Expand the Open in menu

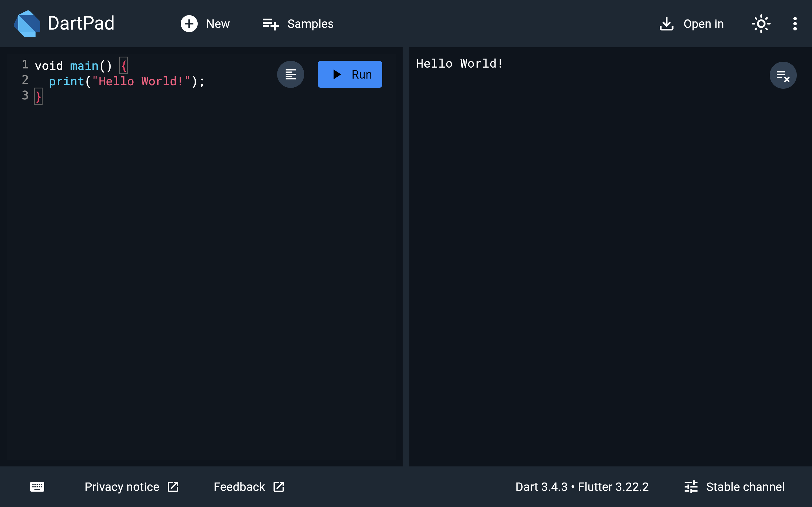[x=703, y=24]
